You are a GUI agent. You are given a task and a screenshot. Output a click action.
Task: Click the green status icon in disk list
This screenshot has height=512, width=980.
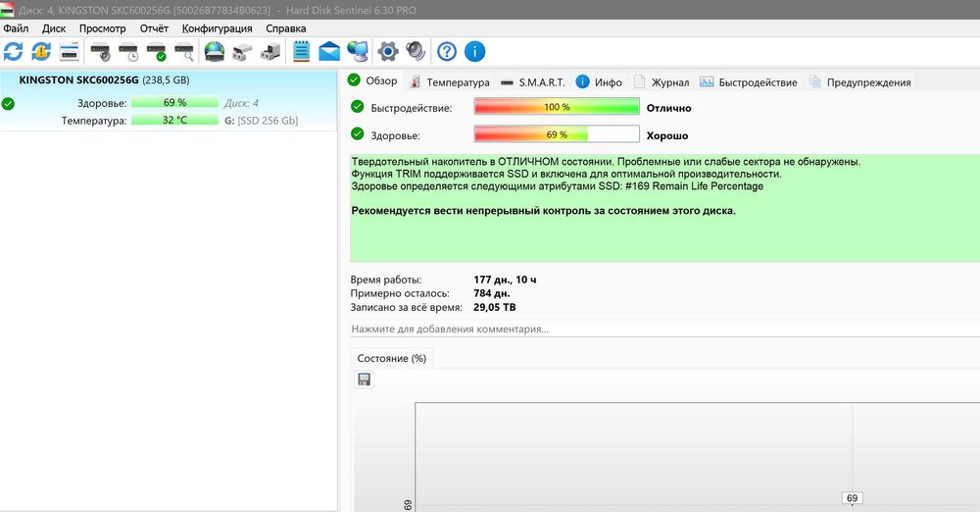pyautogui.click(x=8, y=104)
